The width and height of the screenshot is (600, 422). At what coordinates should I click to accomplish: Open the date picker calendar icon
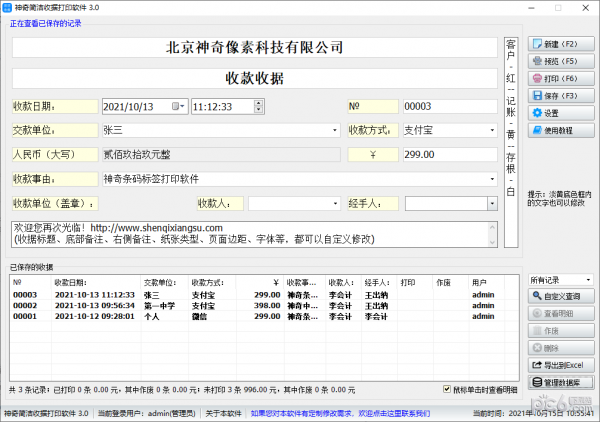click(x=178, y=106)
